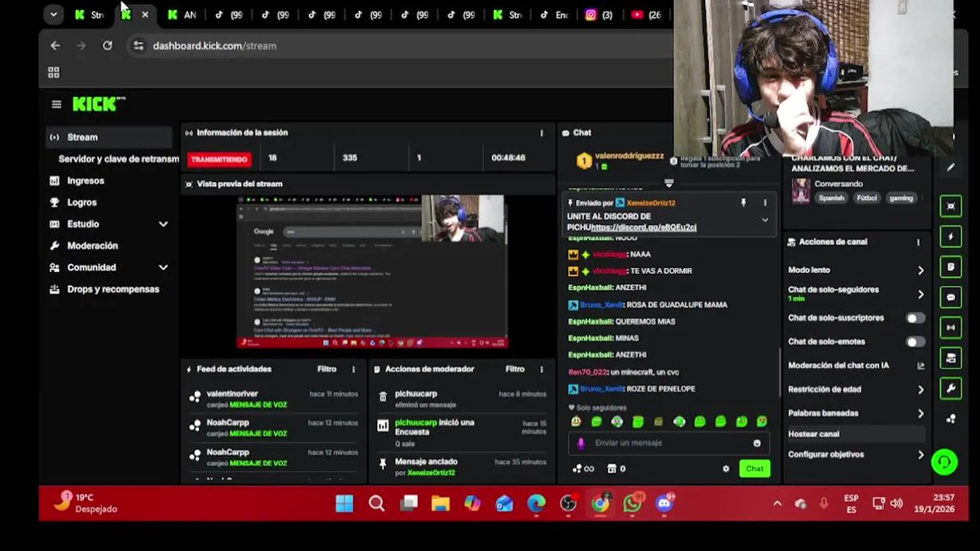
Task: Open the Kick hamburger menu
Action: click(56, 104)
